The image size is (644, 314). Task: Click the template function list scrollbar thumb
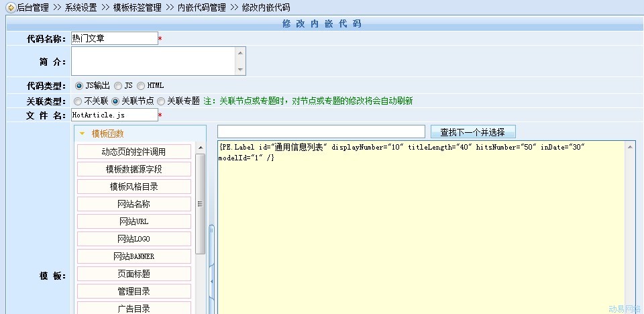(x=200, y=205)
